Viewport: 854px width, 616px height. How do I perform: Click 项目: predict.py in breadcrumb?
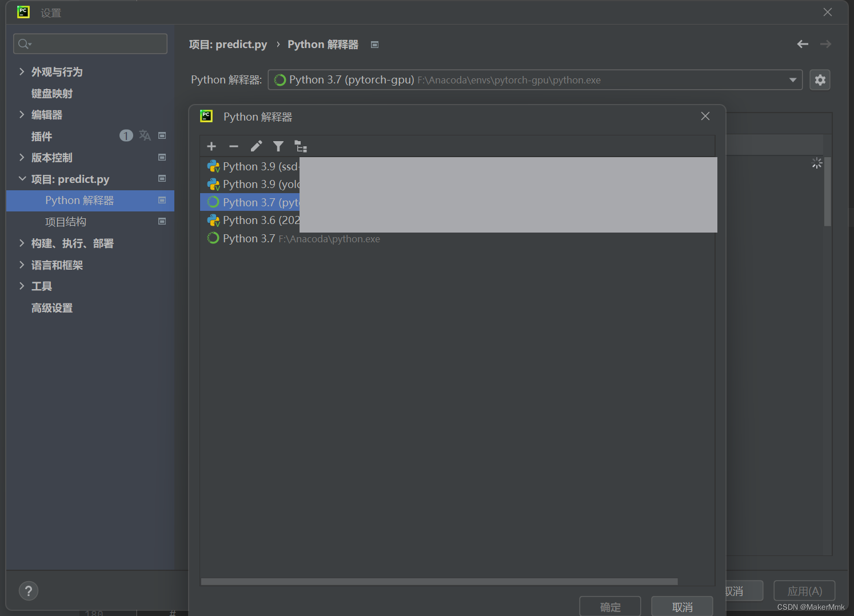[228, 45]
